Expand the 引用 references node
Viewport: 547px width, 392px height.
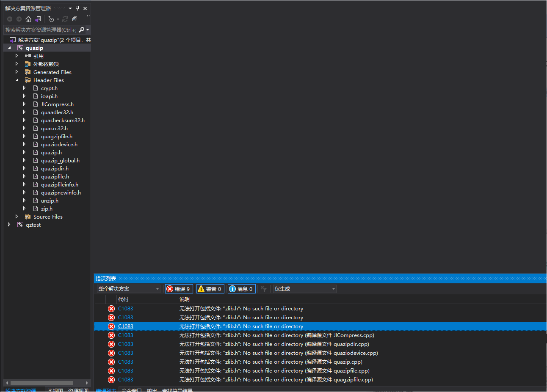coord(17,56)
